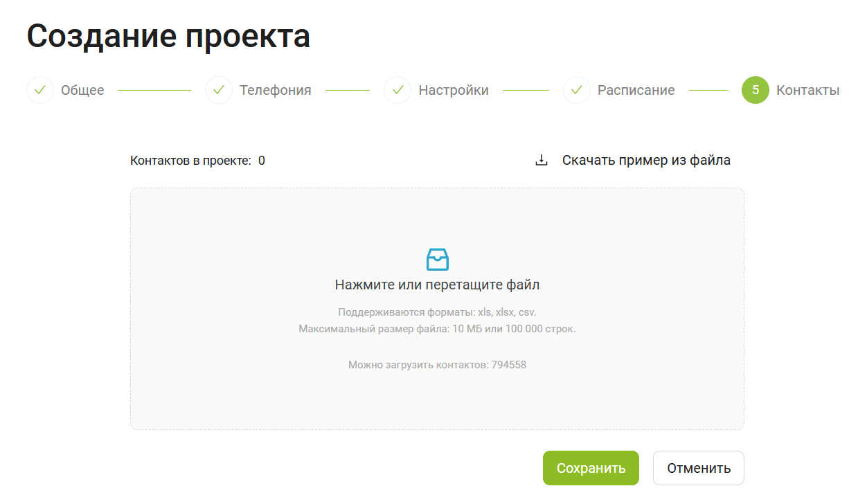The width and height of the screenshot is (867, 504).
Task: Switch to the Настройки step
Action: tap(454, 90)
